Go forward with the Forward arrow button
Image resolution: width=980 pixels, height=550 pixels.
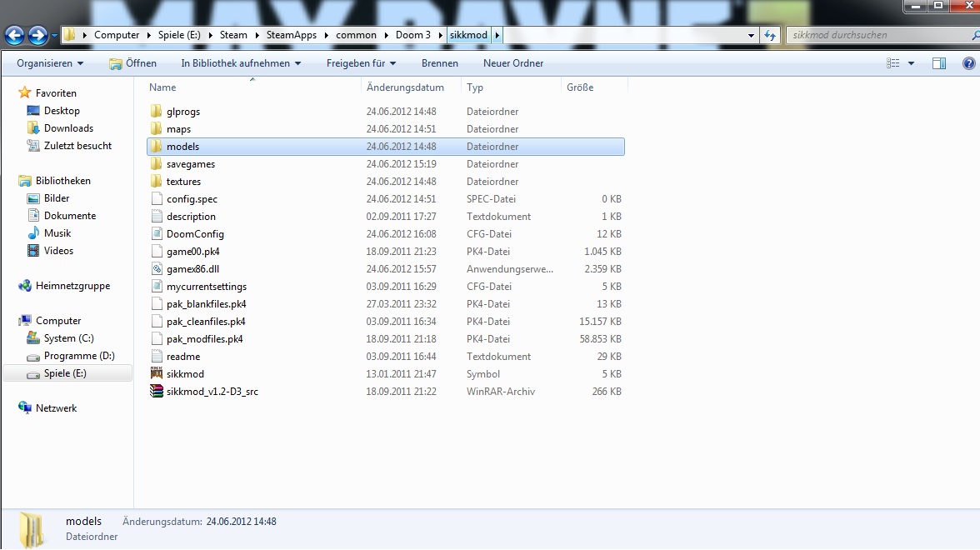point(37,35)
